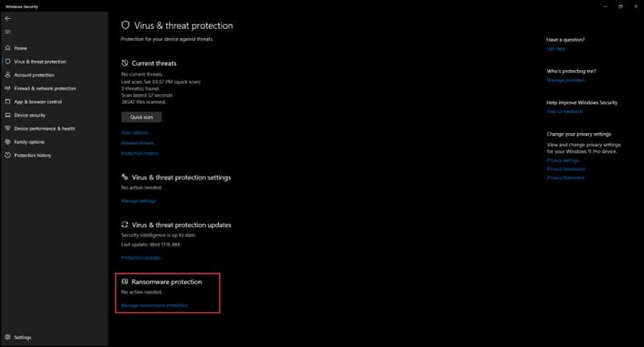The image size is (644, 347).
Task: Click 'Security intelligence is up to date' text
Action: [x=159, y=235]
